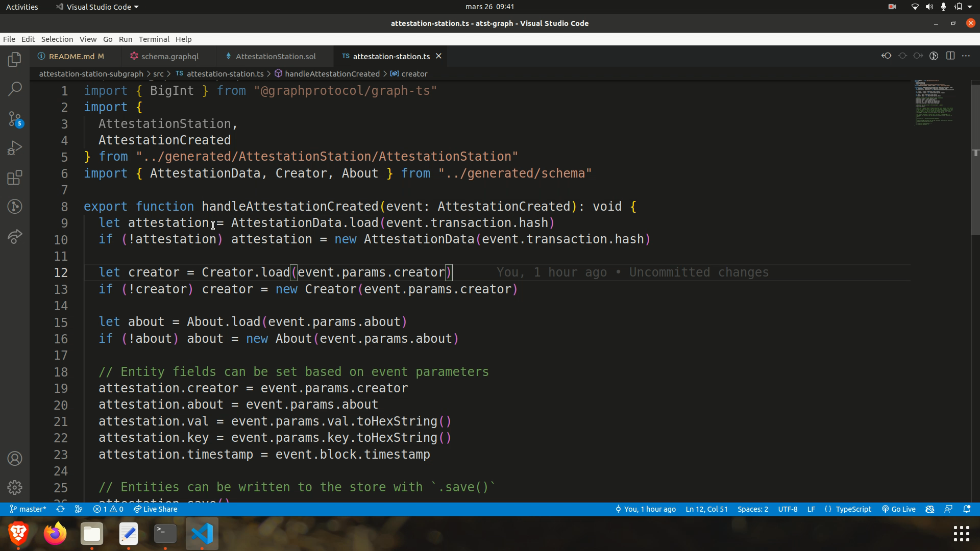Change end of line sequence LF
The image size is (980, 551).
(x=811, y=509)
